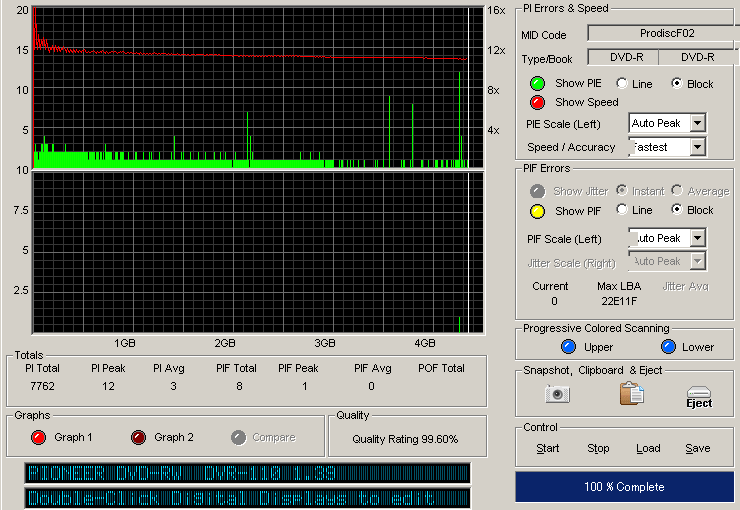Click the Stop control button
Screen dimensions: 740x510
tap(598, 448)
